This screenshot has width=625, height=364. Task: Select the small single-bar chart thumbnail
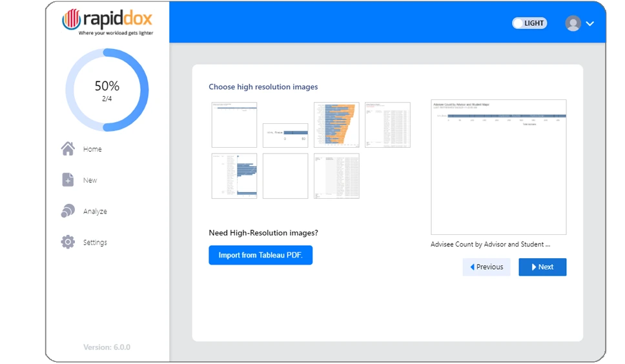point(285,136)
